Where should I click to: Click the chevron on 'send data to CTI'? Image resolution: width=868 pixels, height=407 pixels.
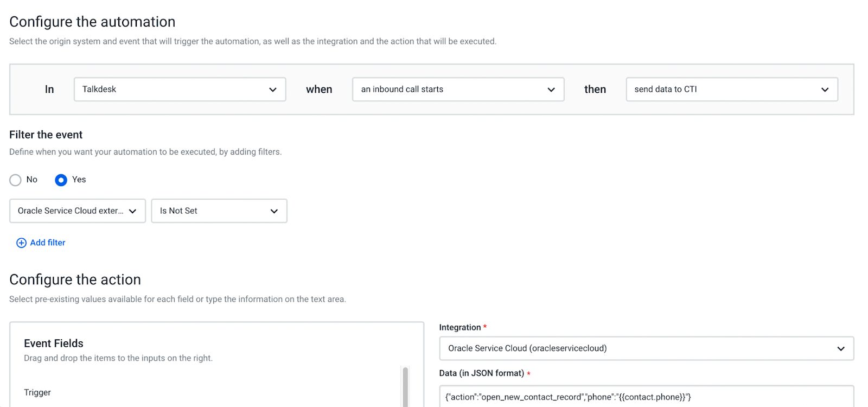click(825, 90)
